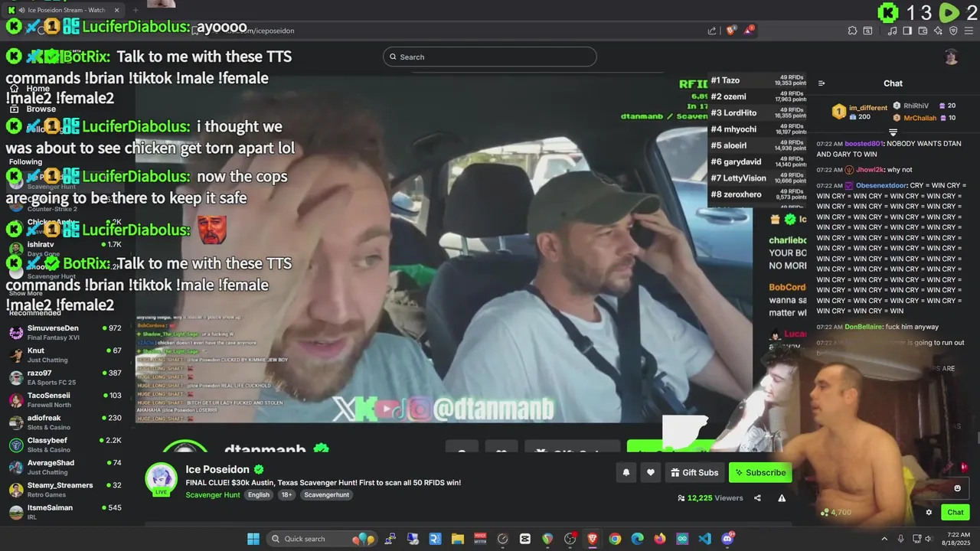Click the share page icon in address bar
Image resolution: width=980 pixels, height=551 pixels.
[712, 31]
